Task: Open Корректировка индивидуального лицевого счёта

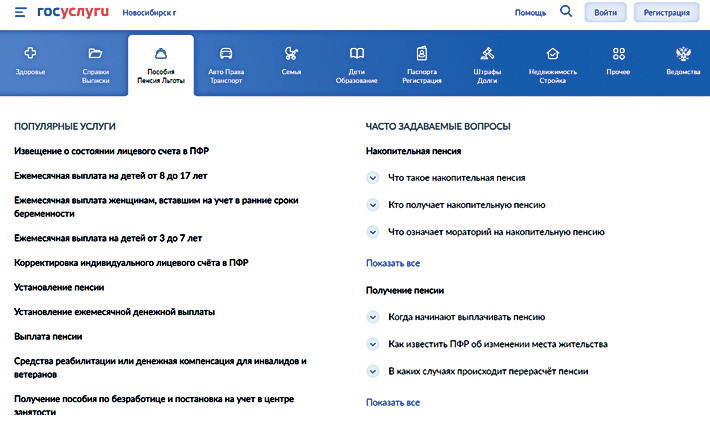Action: point(131,263)
